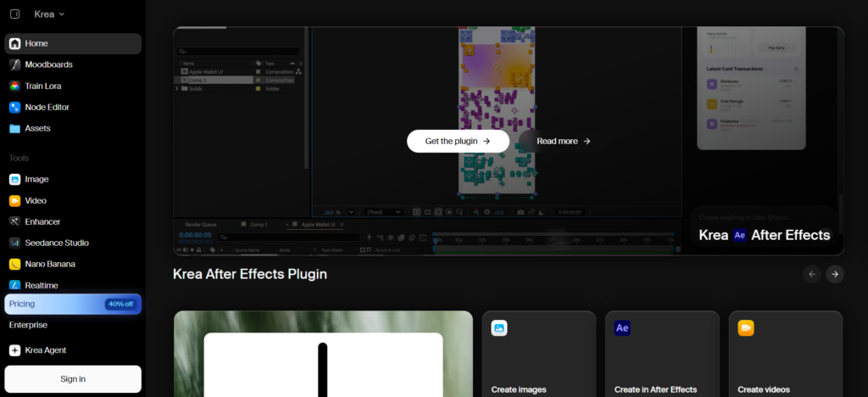Open the Enterprise link
The width and height of the screenshot is (868, 397).
coord(28,325)
